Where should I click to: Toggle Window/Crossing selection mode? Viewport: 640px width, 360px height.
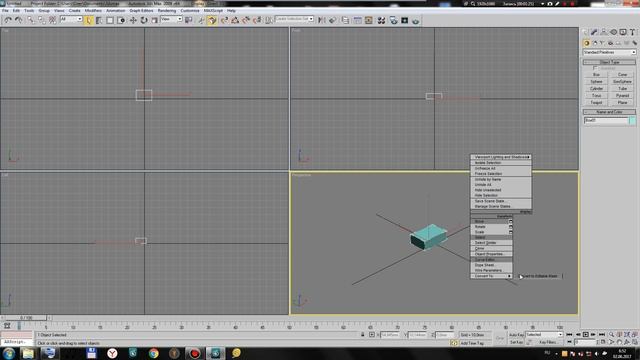click(121, 20)
